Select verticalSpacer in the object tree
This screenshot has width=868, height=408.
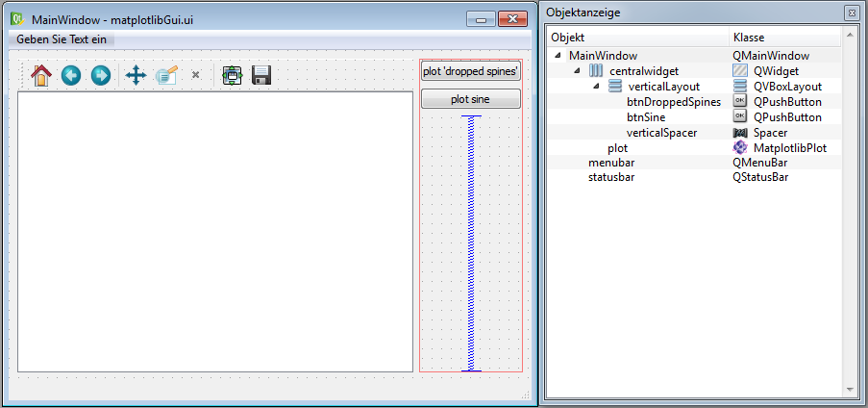pyautogui.click(x=661, y=133)
